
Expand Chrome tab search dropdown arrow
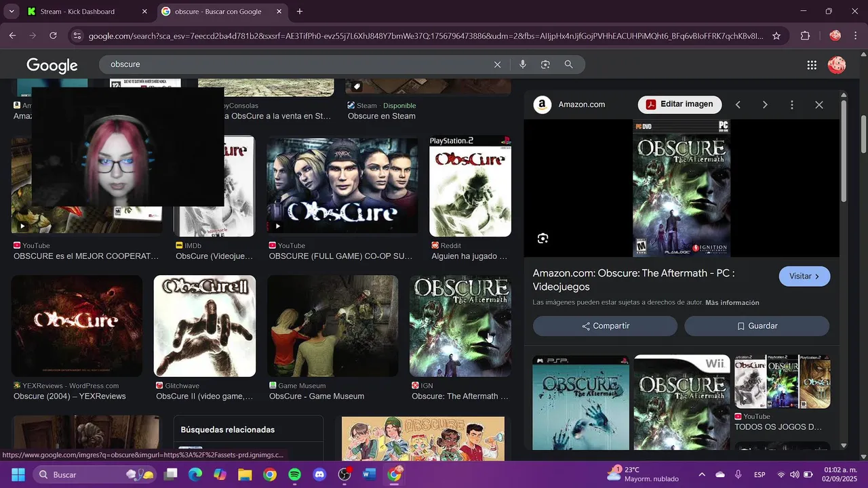click(12, 12)
